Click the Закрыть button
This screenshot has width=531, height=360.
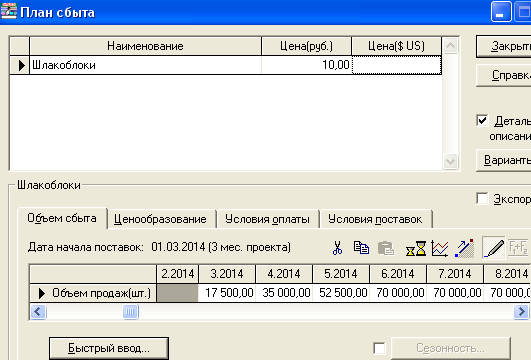click(504, 46)
